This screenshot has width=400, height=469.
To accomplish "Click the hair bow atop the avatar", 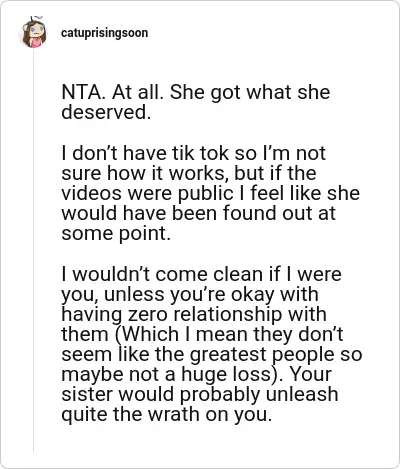I will (x=37, y=17).
